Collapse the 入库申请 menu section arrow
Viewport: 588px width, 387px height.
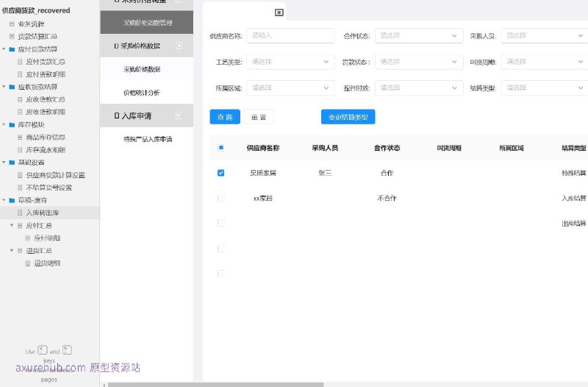[179, 116]
